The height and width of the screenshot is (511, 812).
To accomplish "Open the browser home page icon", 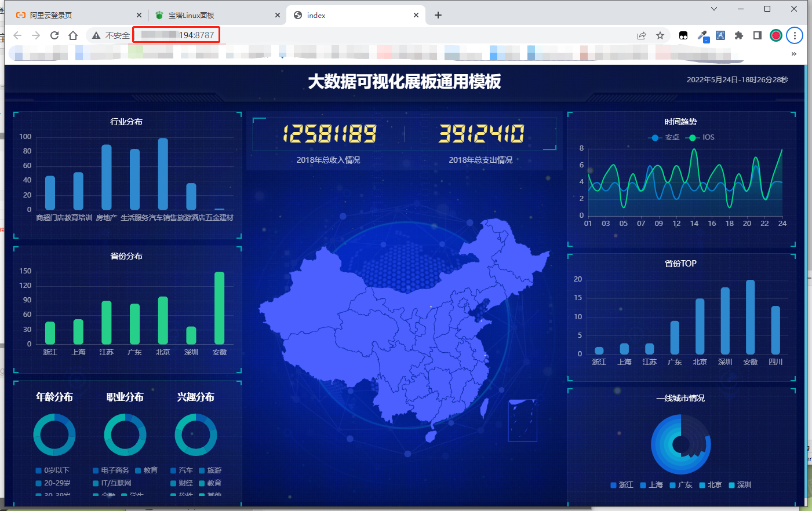I will pos(73,35).
